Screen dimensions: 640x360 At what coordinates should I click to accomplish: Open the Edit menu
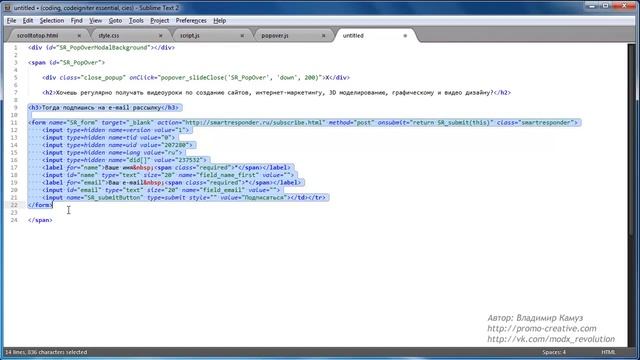(28, 20)
